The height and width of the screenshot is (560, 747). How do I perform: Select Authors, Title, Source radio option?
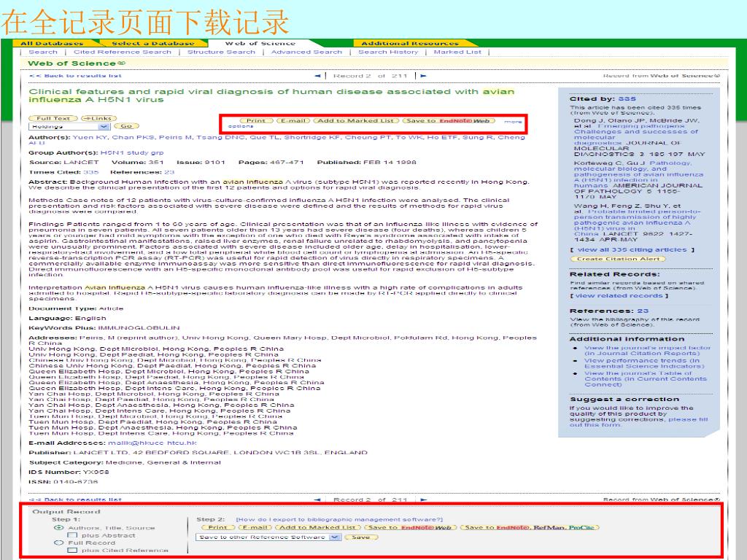pos(58,528)
